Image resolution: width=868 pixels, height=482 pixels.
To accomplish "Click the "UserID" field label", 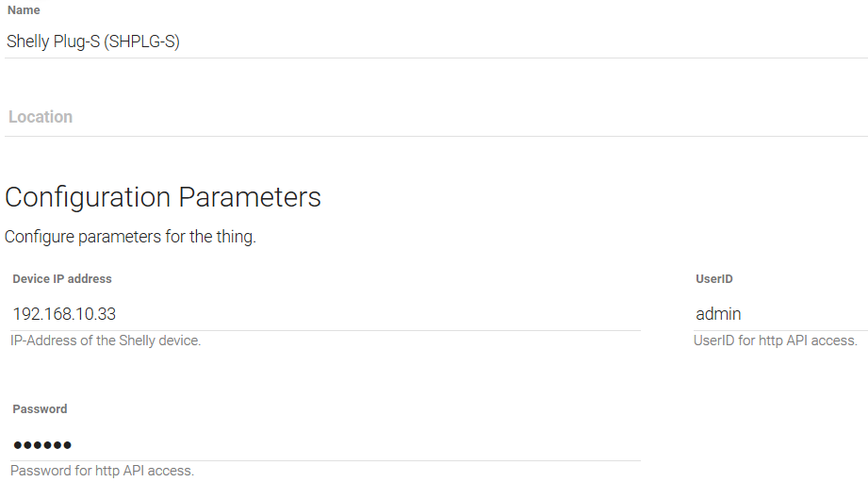I will pyautogui.click(x=714, y=279).
